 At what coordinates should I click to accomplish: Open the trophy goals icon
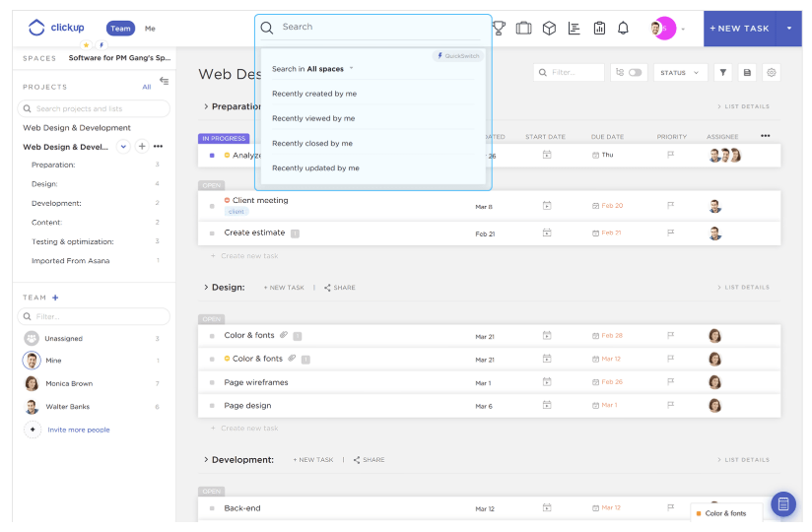tap(499, 29)
